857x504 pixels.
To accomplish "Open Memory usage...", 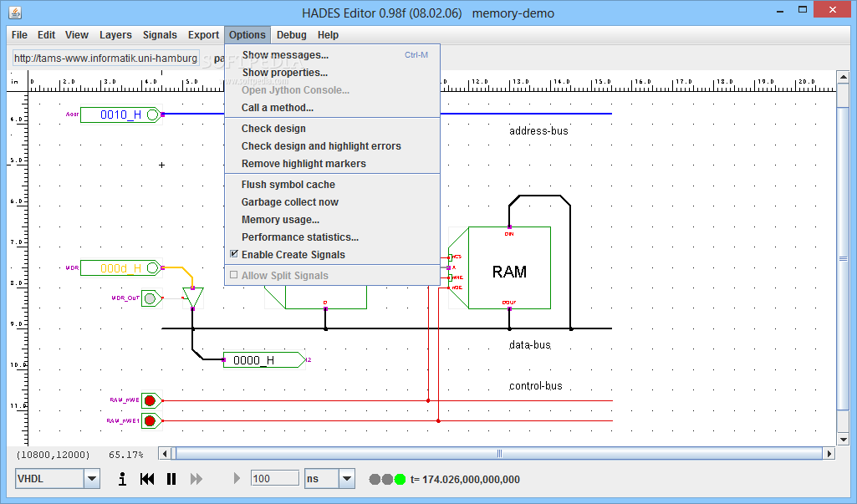I will pos(332,219).
